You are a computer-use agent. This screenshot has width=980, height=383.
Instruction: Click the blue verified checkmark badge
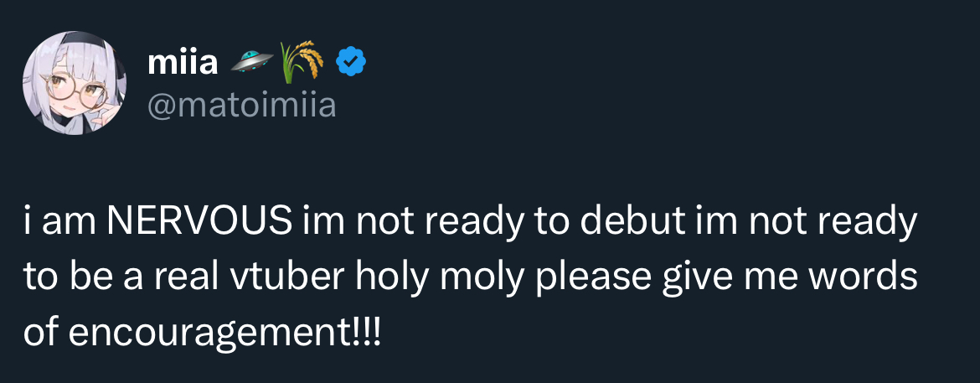(x=351, y=60)
